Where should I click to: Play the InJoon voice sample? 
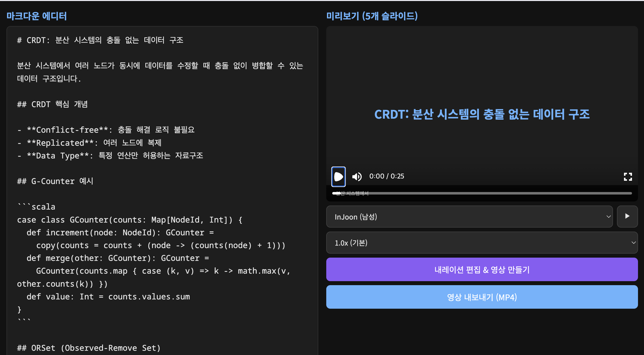[627, 216]
